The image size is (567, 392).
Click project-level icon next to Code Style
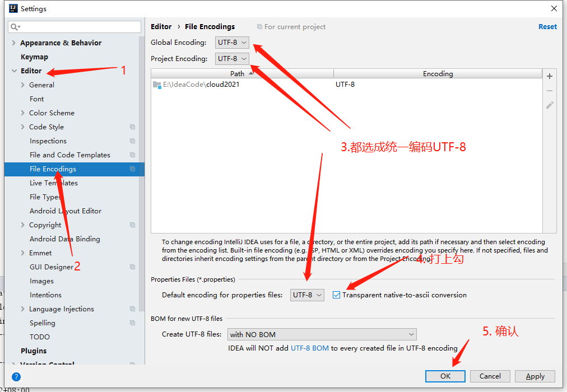[x=133, y=127]
